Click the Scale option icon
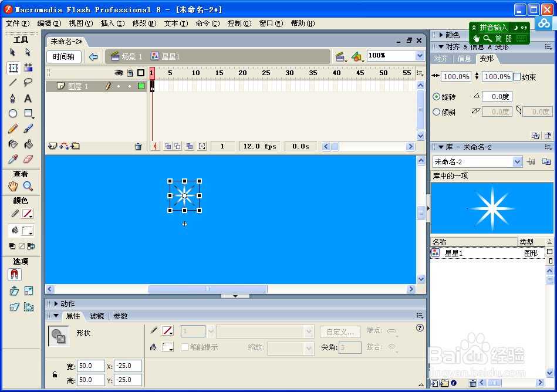This screenshot has width=557, height=392. tap(28, 291)
